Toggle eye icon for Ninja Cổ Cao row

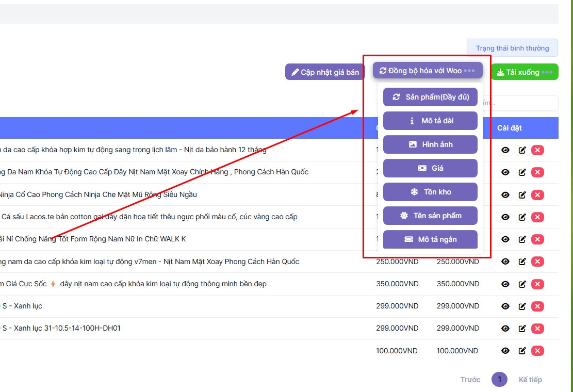pyautogui.click(x=505, y=194)
